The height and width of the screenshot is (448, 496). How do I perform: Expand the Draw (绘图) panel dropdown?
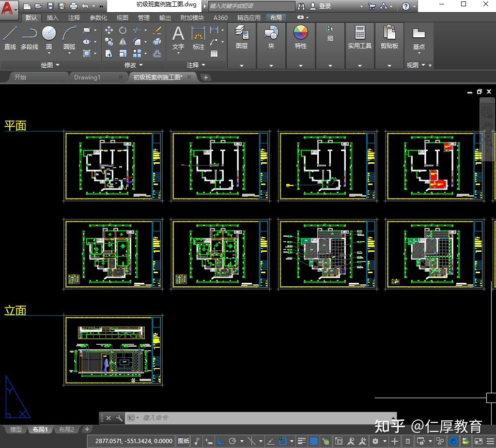click(50, 65)
